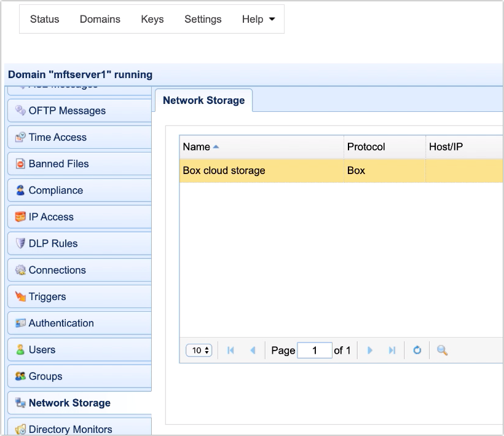Go to the Settings menu
Image resolution: width=504 pixels, height=436 pixels.
tap(203, 19)
